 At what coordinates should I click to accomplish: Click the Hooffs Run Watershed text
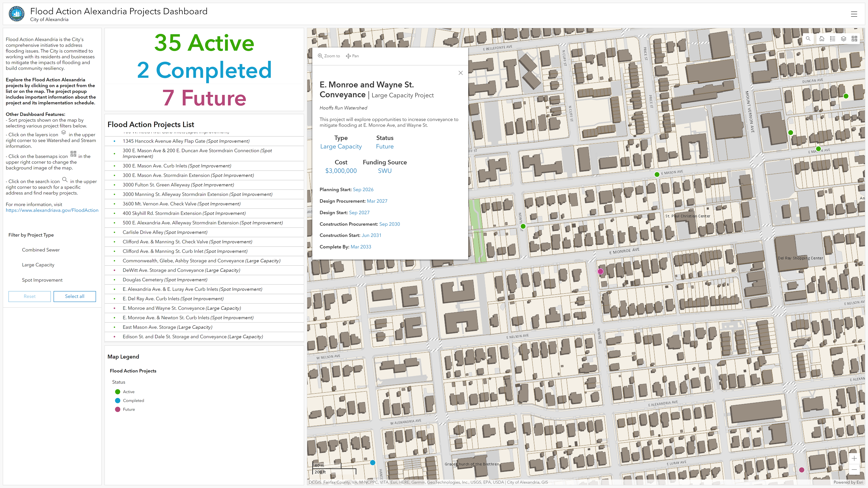pyautogui.click(x=343, y=108)
